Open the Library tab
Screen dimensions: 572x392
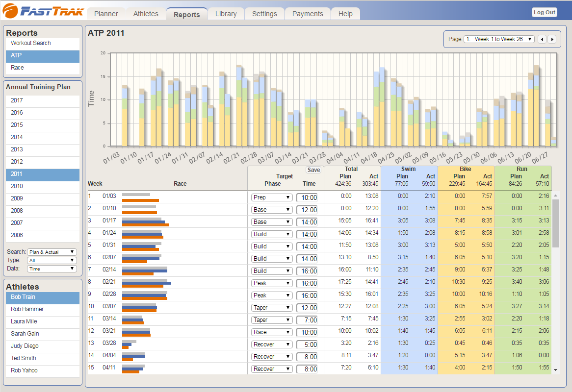(x=226, y=14)
